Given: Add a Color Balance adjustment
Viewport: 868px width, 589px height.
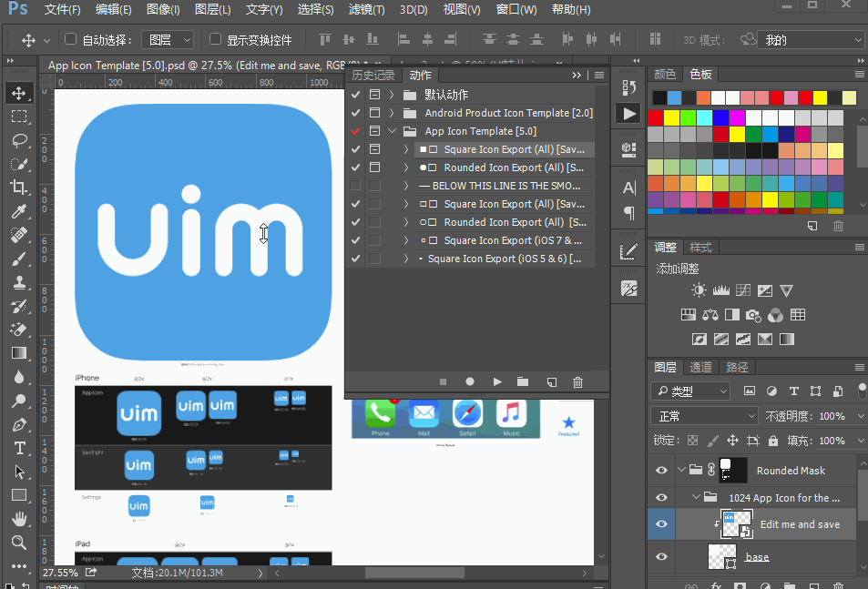Looking at the screenshot, I should coord(710,315).
